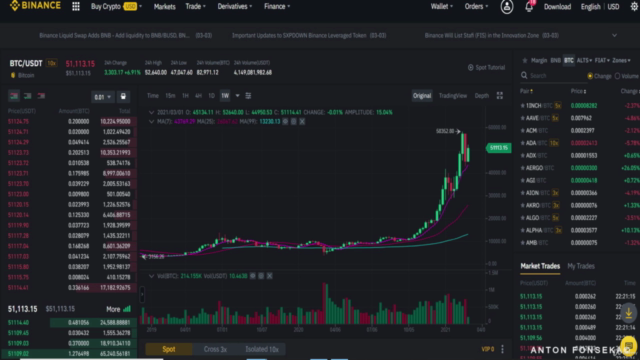This screenshot has width=640, height=360.
Task: Open the Buy Crypto dropdown
Action: 116,7
